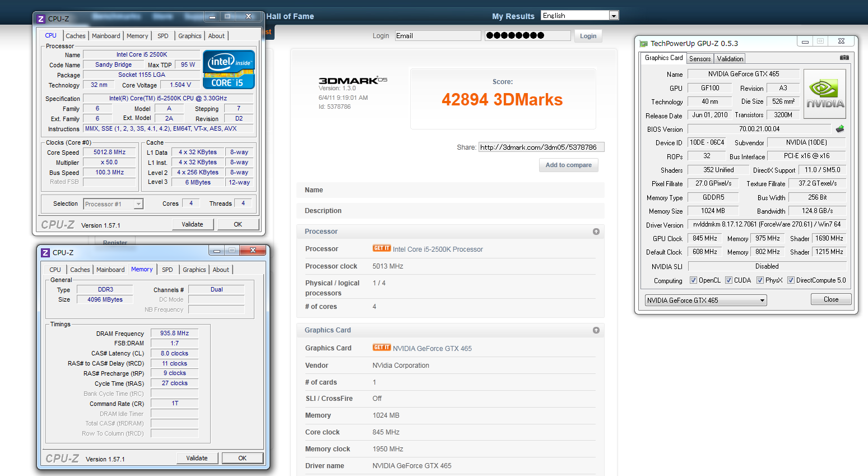Viewport: 868px width, 476px height.
Task: Click the Bandwidth value 124.8 GB/s
Action: point(817,211)
